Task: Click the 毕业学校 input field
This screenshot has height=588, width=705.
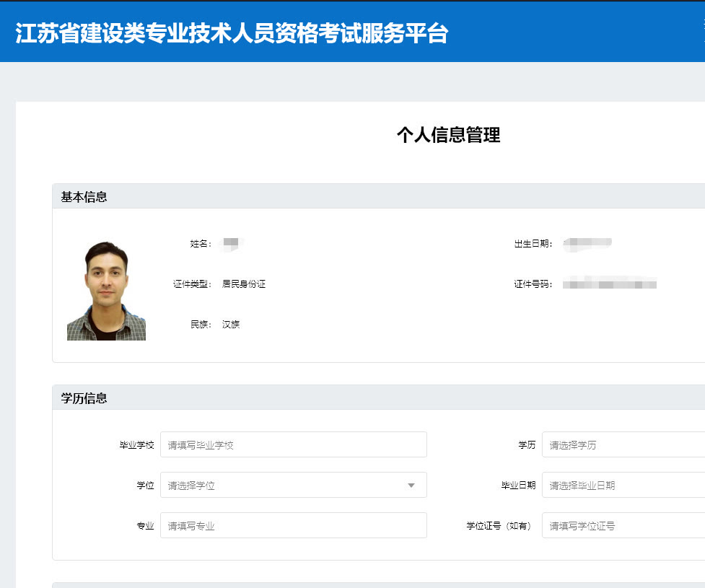Action: pos(293,445)
